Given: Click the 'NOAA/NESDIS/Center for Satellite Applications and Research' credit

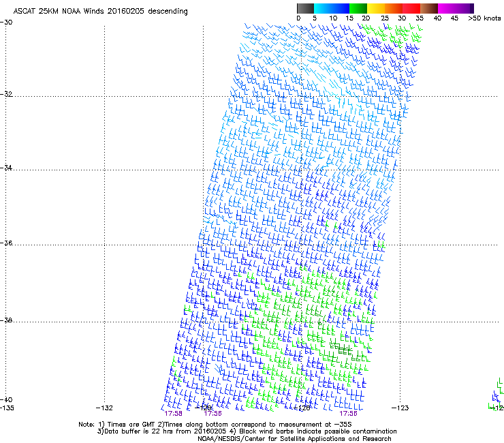Looking at the screenshot, I should coord(294,439).
